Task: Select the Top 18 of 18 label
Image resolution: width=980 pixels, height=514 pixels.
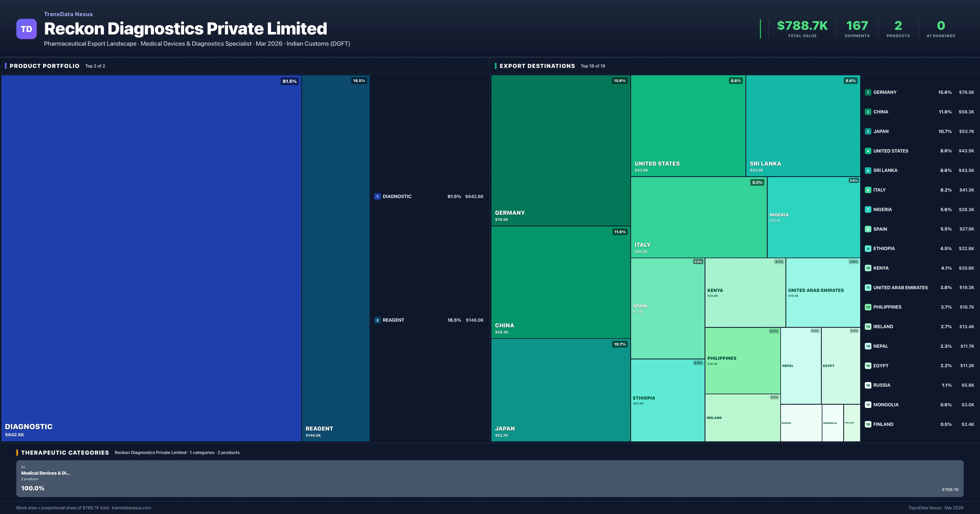Action: point(593,66)
